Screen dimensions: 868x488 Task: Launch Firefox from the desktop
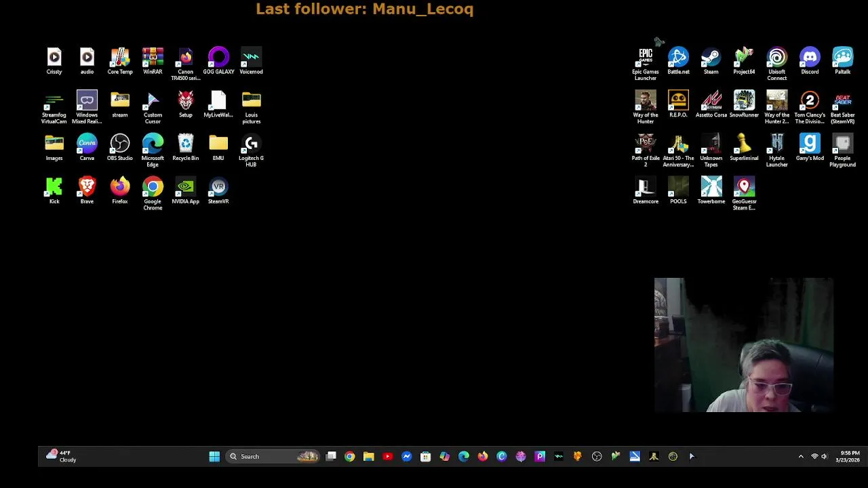pos(120,191)
